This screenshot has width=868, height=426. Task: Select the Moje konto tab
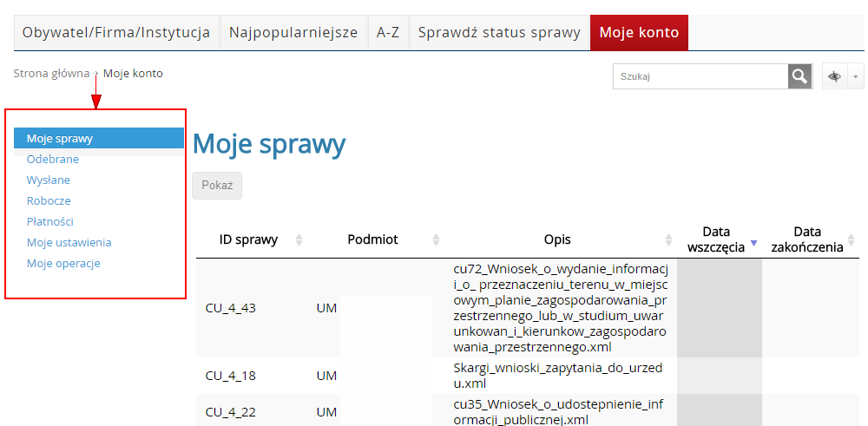coord(639,33)
